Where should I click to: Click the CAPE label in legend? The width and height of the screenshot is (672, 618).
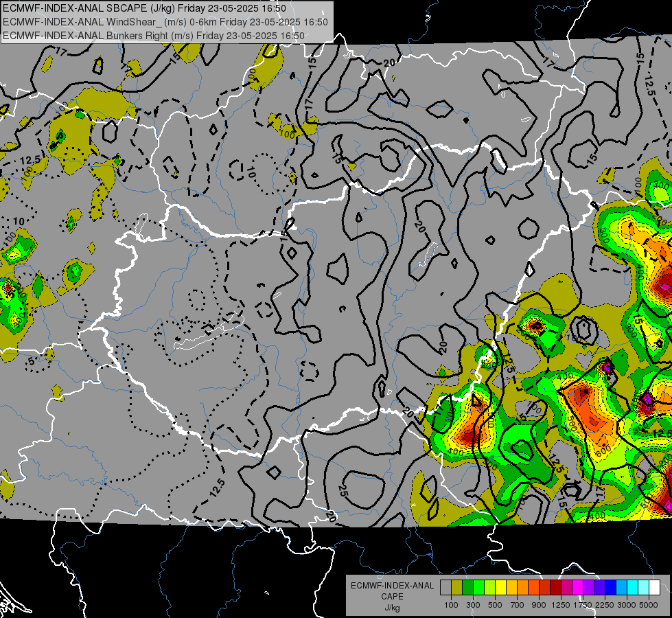pos(392,597)
